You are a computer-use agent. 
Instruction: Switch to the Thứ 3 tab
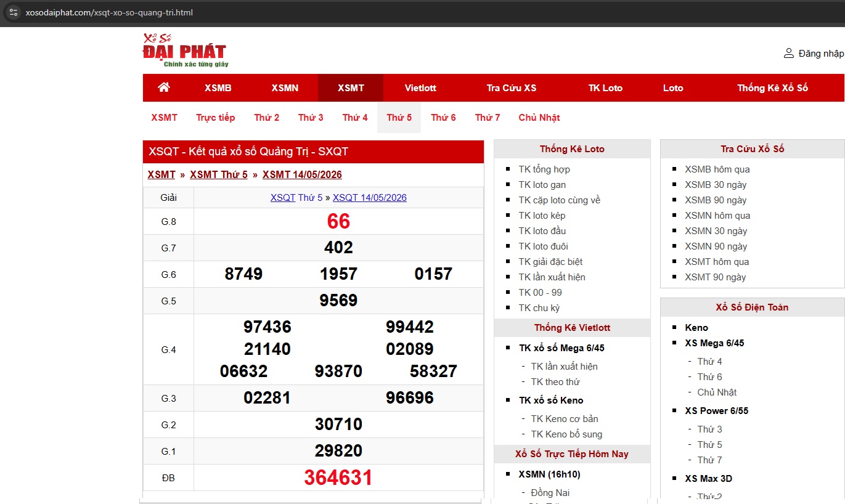311,118
